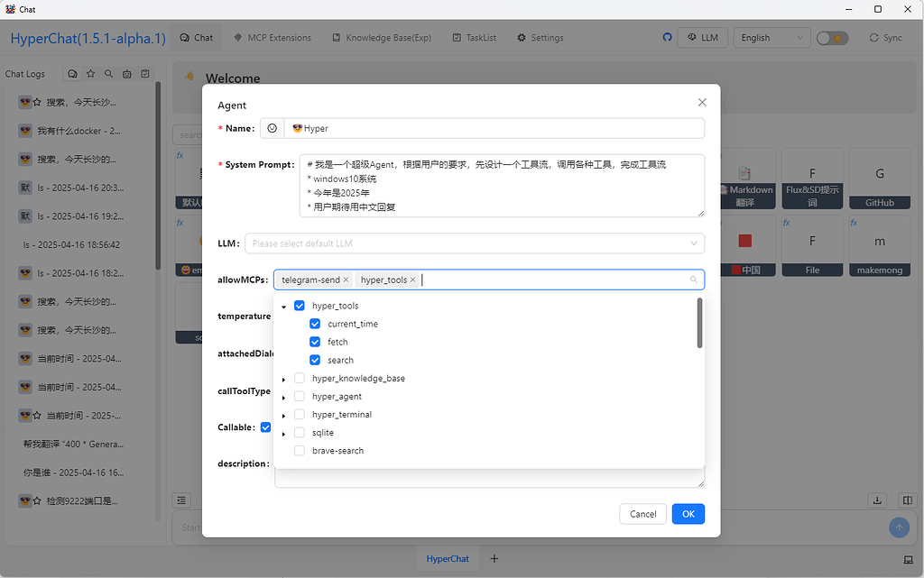Click the OK button
924x578 pixels.
[688, 514]
